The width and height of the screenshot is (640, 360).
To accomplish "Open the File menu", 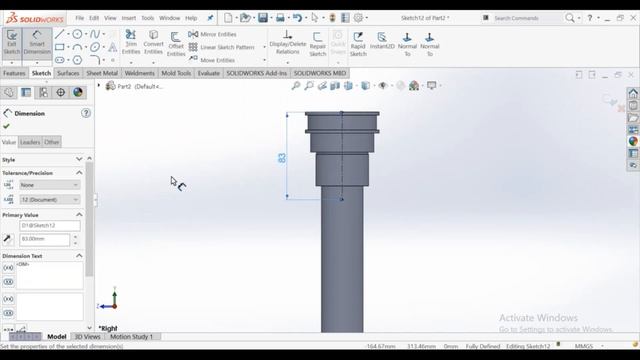I will pos(80,18).
